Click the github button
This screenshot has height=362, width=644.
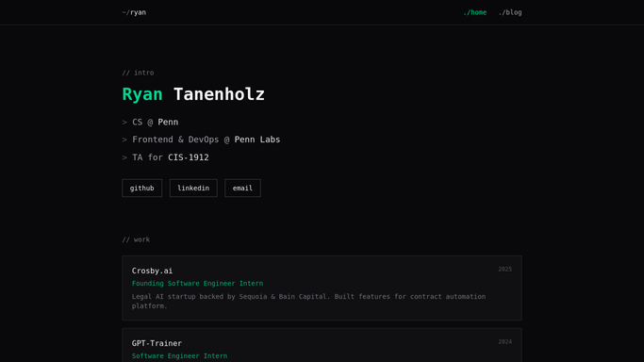tap(141, 188)
